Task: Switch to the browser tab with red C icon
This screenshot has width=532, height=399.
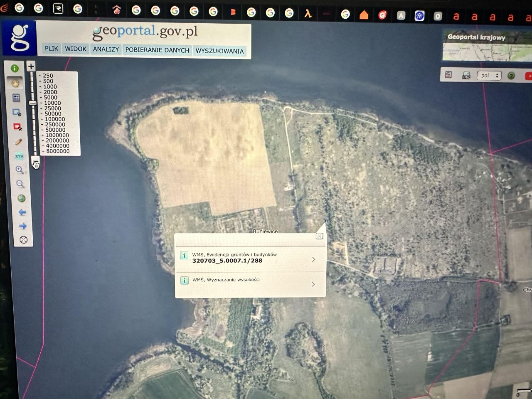Action: coord(382,15)
